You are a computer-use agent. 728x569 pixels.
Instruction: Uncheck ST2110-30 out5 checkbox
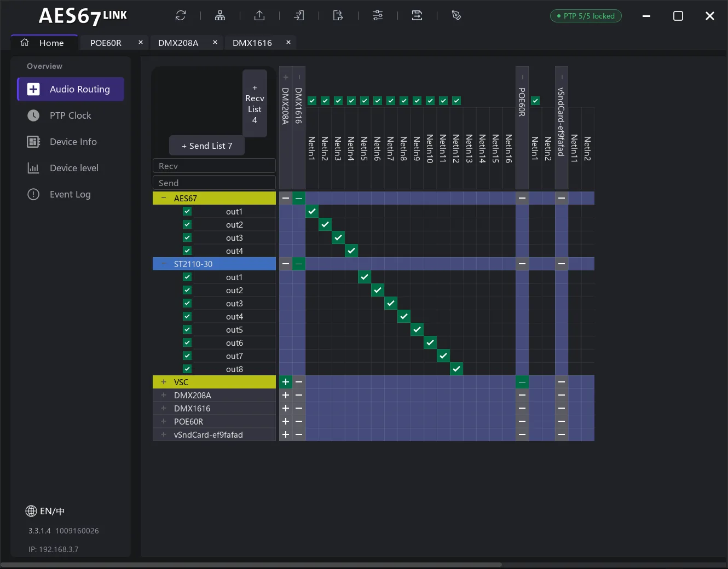187,329
